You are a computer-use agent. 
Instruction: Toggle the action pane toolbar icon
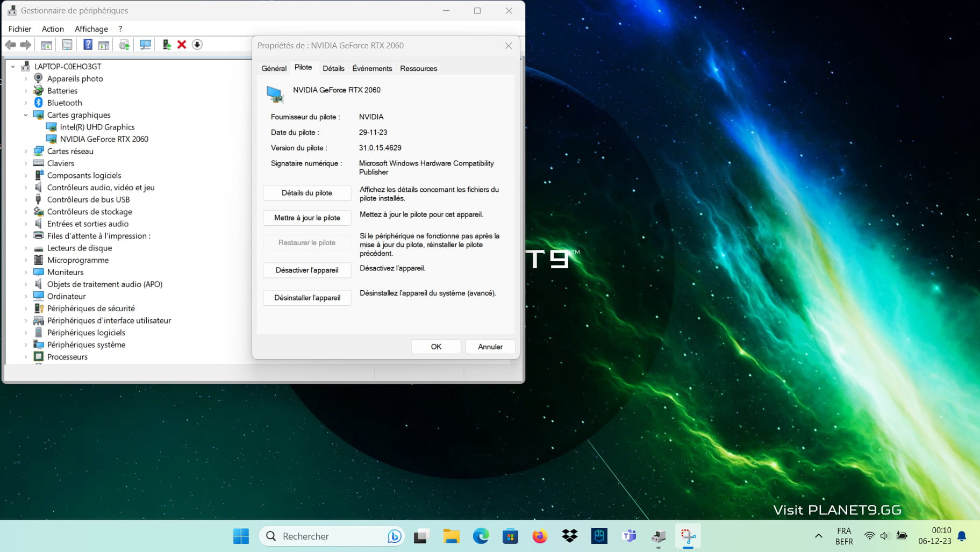(x=104, y=45)
